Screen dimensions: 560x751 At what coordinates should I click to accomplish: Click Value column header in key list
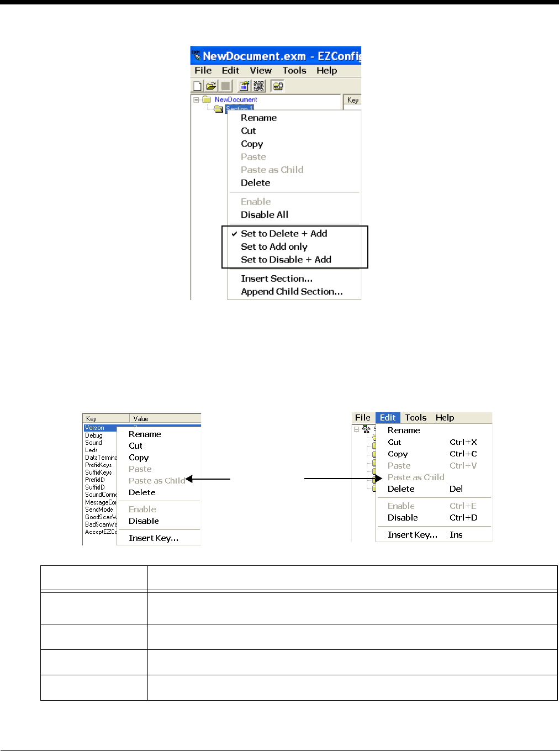tap(165, 418)
